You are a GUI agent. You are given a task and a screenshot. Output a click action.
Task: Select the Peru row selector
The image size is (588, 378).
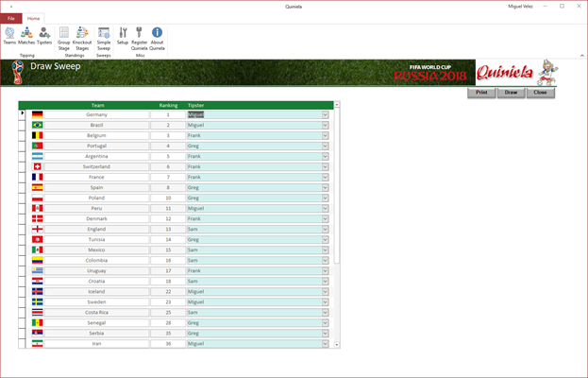[x=22, y=208]
